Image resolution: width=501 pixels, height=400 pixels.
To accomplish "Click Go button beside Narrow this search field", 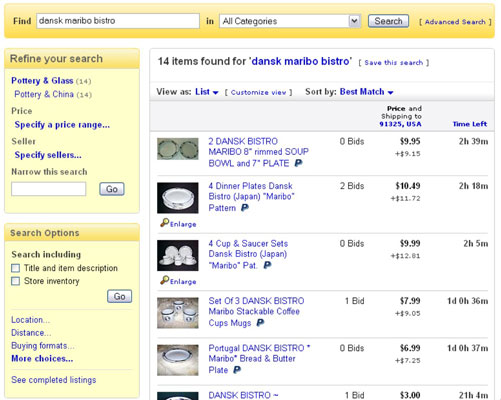I will pos(112,189).
